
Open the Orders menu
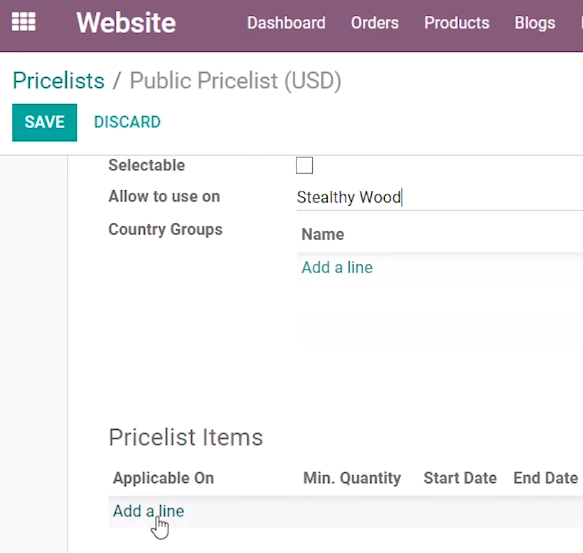click(x=375, y=23)
